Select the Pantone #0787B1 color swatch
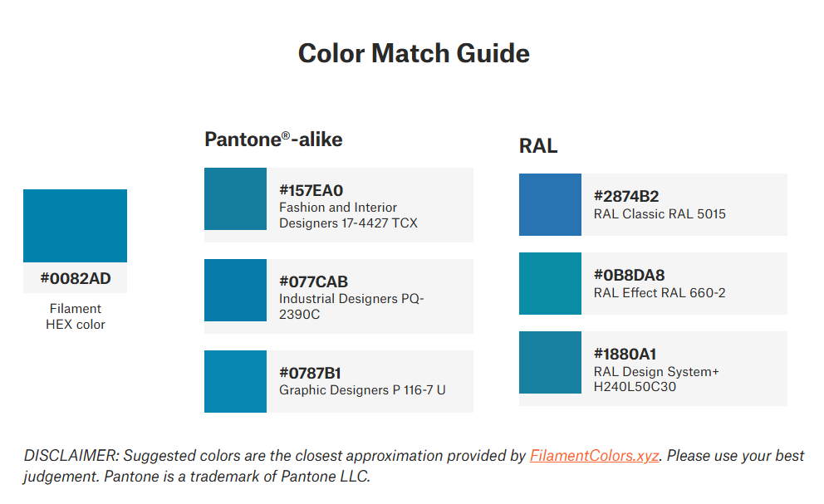824x504 pixels. tap(235, 382)
